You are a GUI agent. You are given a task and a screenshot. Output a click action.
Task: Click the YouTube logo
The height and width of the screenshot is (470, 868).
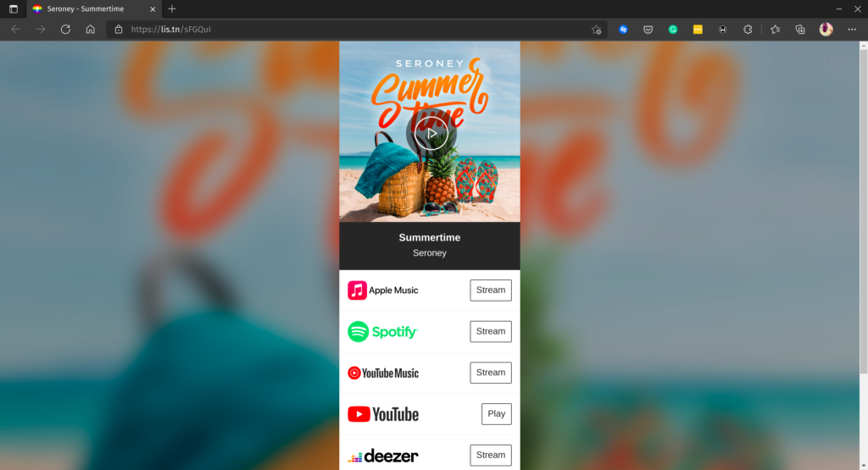[383, 414]
